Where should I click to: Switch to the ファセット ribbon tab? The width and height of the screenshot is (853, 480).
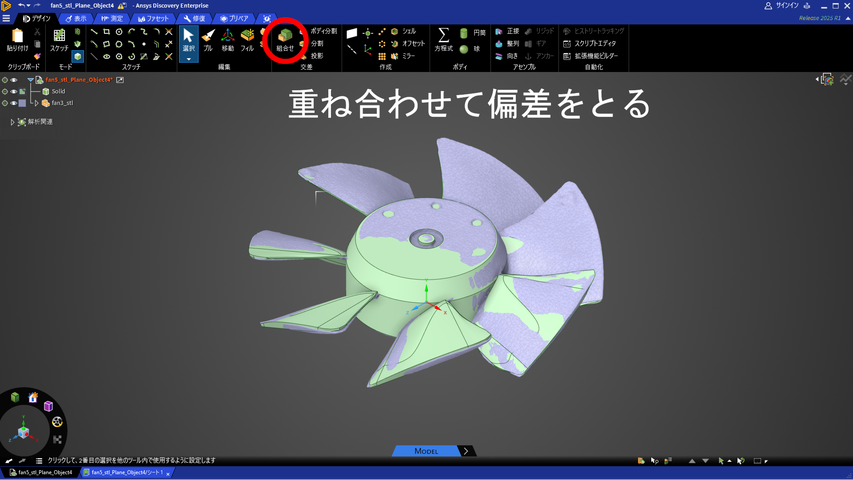click(x=153, y=19)
